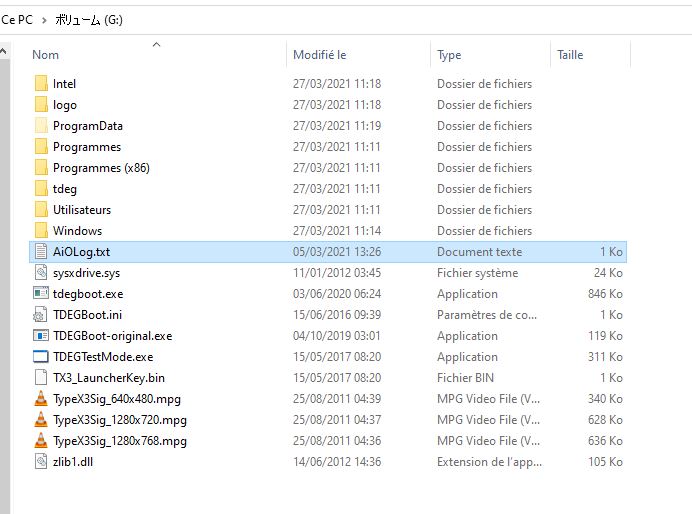Select the Programmes folder name
This screenshot has width=692, height=514.
pos(87,147)
